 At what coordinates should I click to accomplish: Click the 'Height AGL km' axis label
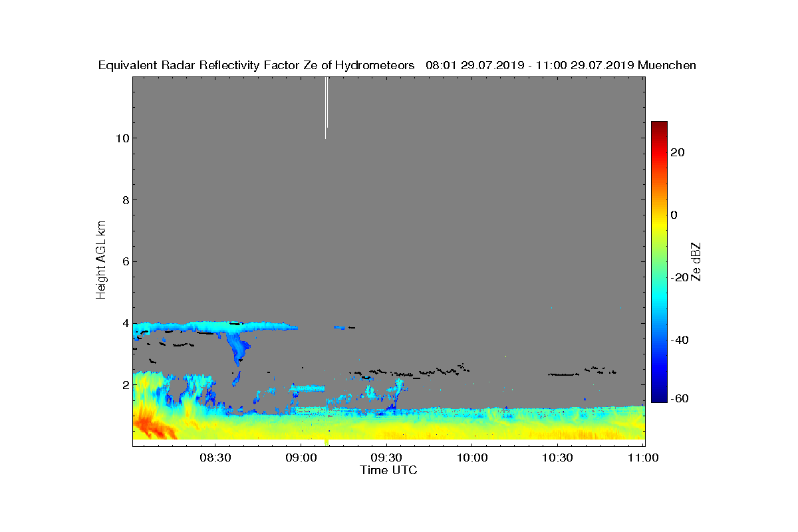102,261
